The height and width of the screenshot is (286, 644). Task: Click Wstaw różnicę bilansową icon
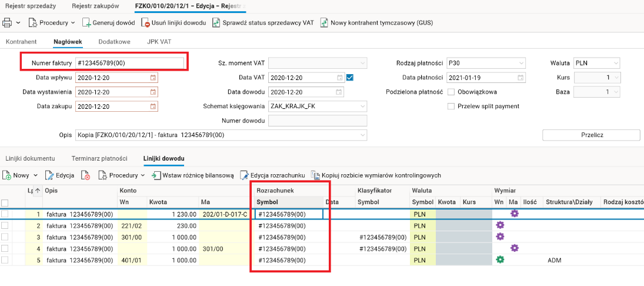156,175
